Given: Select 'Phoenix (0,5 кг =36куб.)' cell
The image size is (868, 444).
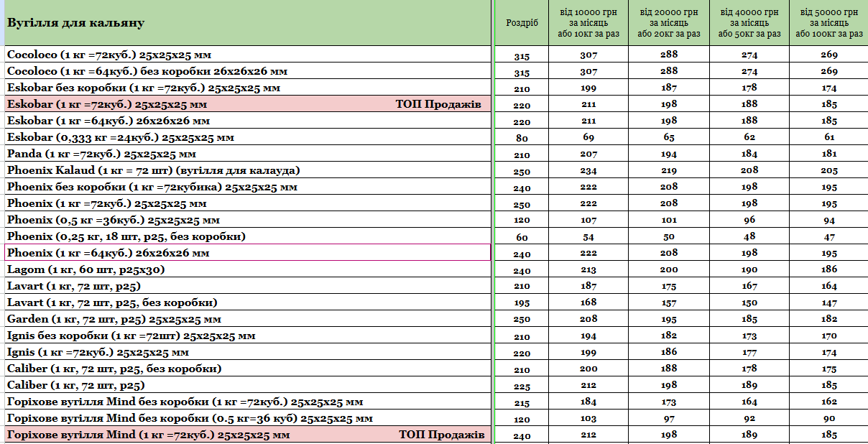Looking at the screenshot, I should (x=247, y=220).
